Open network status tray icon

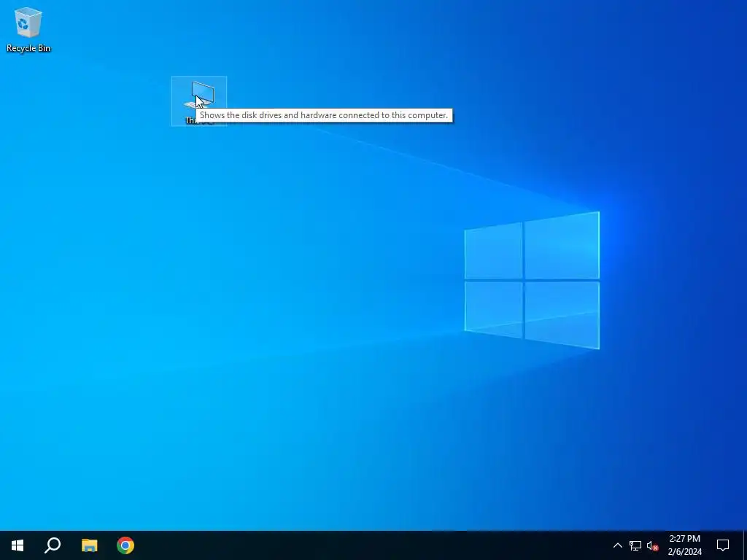point(635,545)
